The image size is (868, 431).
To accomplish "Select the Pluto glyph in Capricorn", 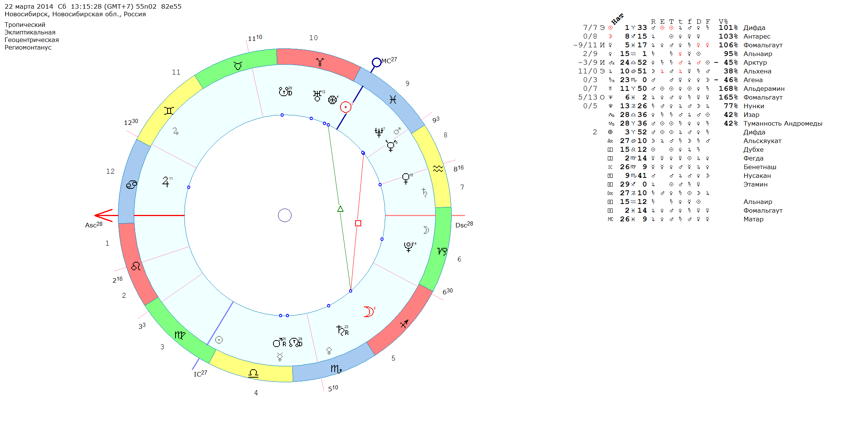I will [408, 247].
